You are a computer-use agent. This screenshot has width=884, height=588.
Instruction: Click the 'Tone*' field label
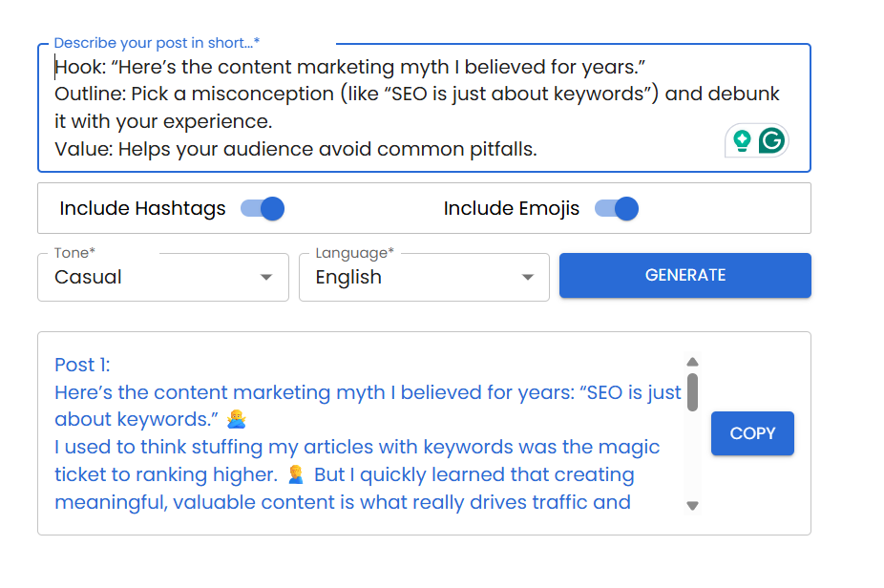[x=74, y=253]
